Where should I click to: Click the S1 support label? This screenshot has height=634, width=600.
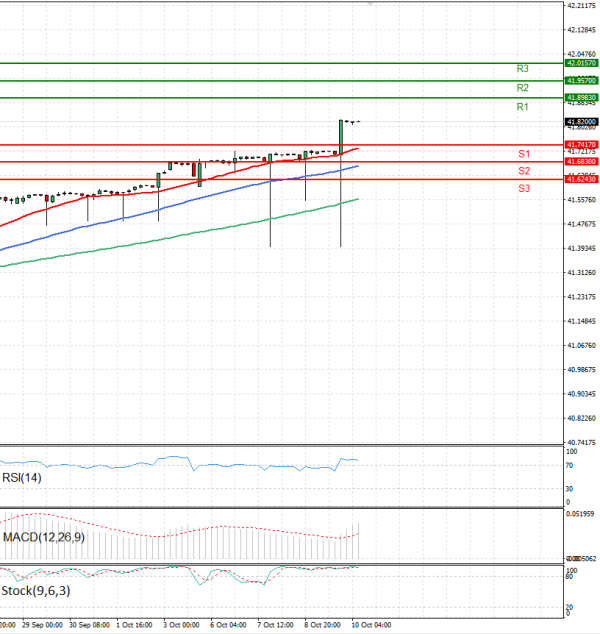[x=524, y=153]
